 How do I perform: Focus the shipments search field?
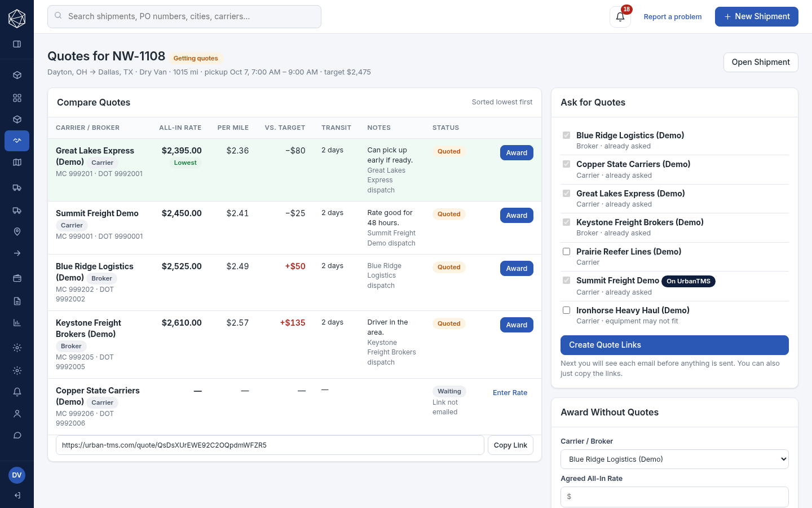tap(184, 16)
